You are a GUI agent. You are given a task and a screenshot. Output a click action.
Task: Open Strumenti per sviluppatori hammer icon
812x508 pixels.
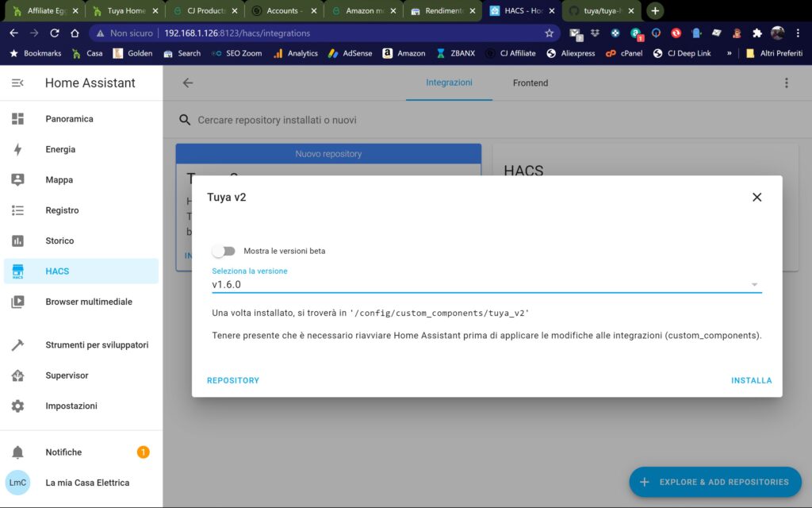tap(17, 345)
